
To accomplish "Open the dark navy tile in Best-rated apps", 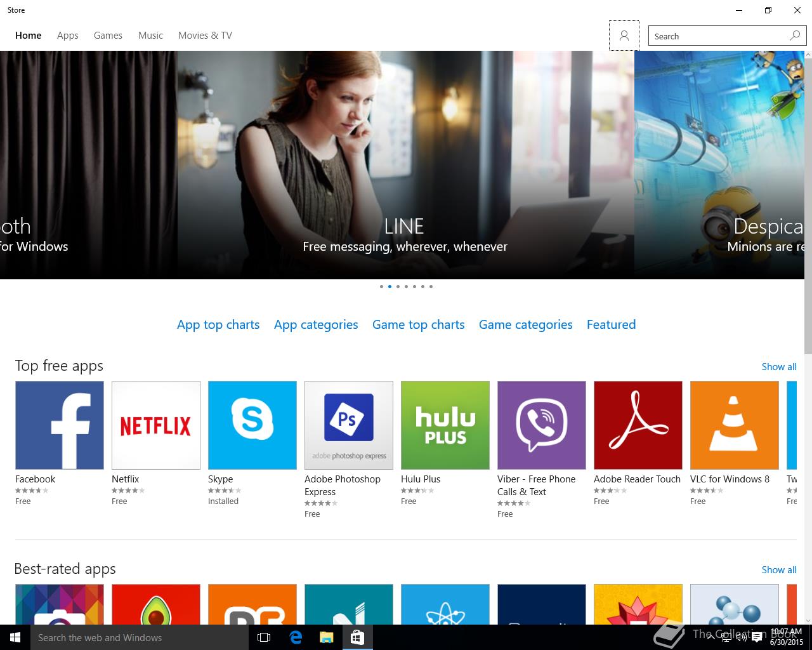I will (x=542, y=604).
